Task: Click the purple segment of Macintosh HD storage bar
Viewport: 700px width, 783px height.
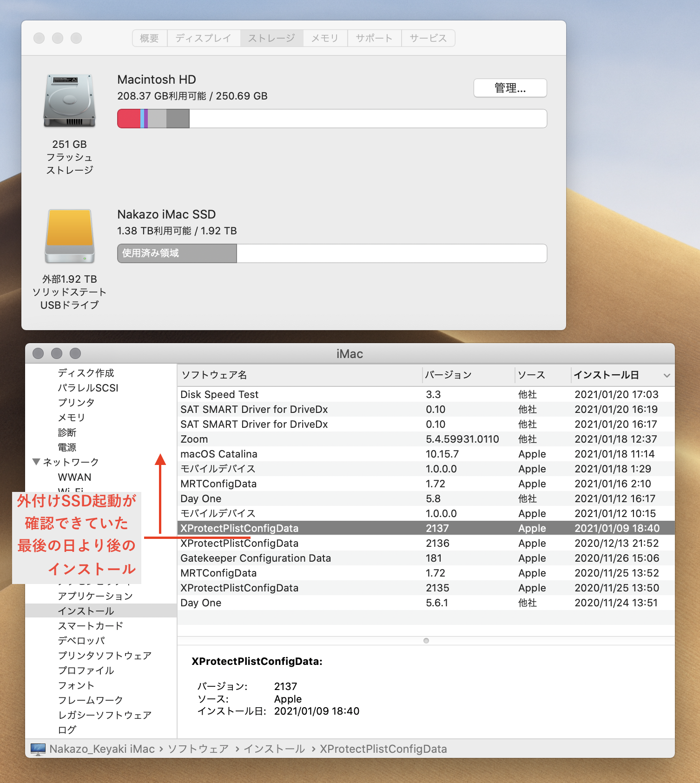Action: pyautogui.click(x=146, y=119)
